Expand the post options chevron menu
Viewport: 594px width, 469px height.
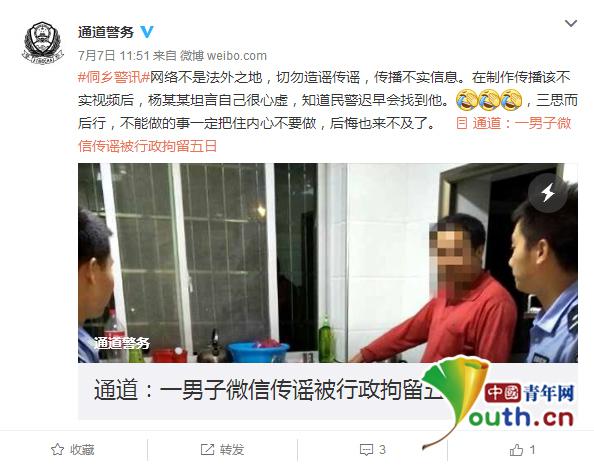571,24
